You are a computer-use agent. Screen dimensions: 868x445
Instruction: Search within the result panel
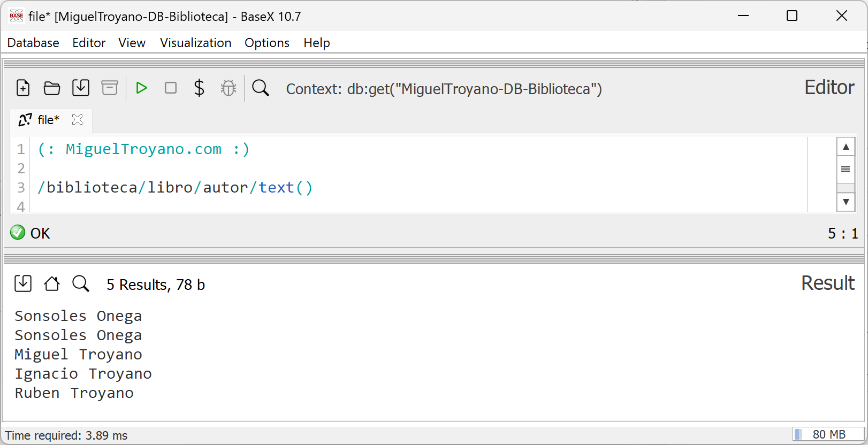[81, 283]
